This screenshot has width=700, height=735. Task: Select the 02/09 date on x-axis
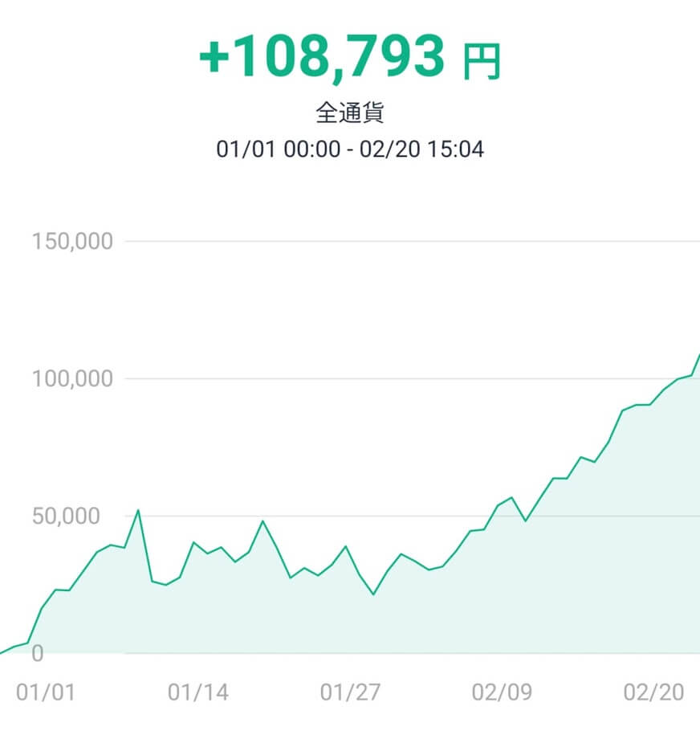(502, 692)
